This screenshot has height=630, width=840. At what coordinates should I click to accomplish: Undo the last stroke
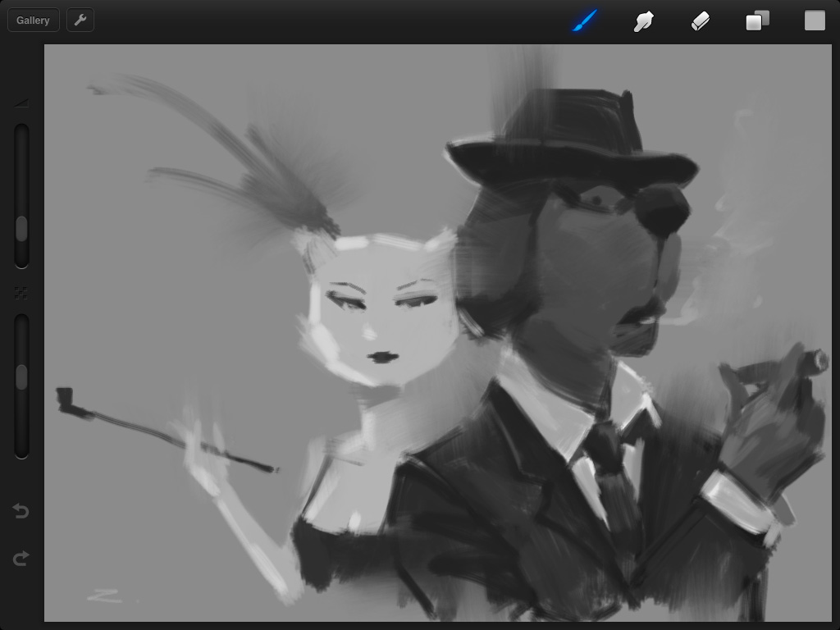coord(21,511)
